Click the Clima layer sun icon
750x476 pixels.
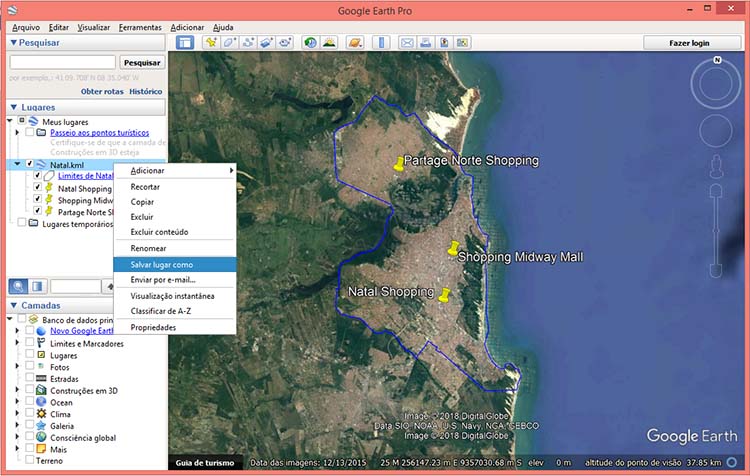coord(41,414)
